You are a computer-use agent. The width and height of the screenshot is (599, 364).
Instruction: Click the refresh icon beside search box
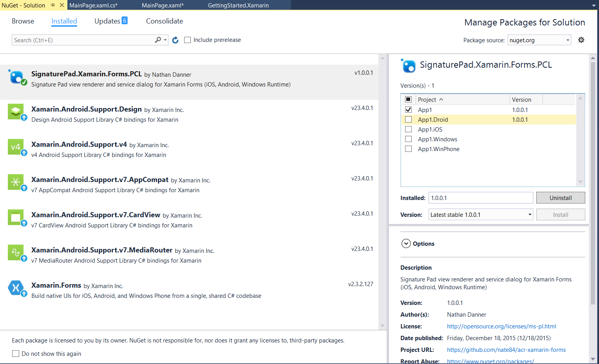pyautogui.click(x=175, y=40)
